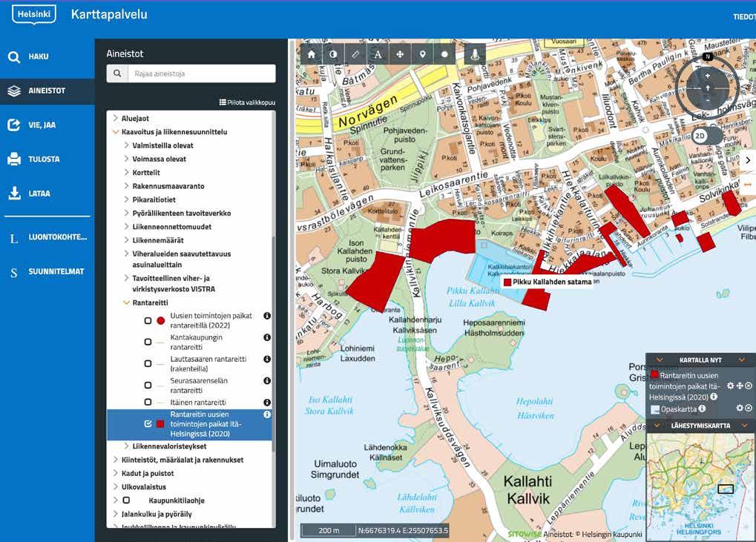
Task: Enable Uusien toimintojen paikat (2022) checkbox
Action: (x=148, y=320)
